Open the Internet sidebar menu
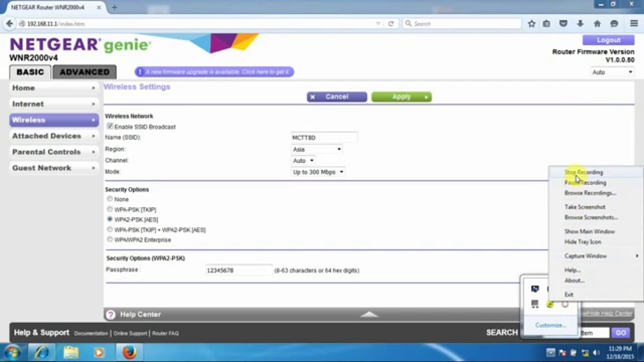The image size is (644, 362). click(54, 104)
